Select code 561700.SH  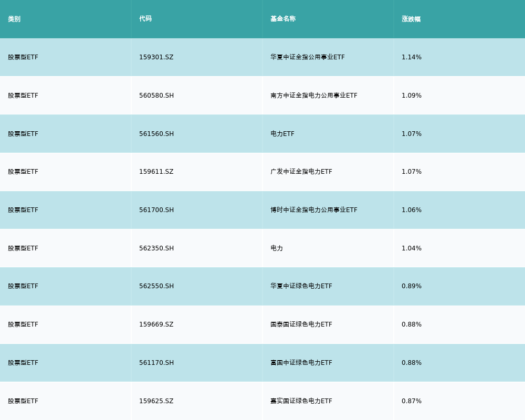tap(156, 210)
